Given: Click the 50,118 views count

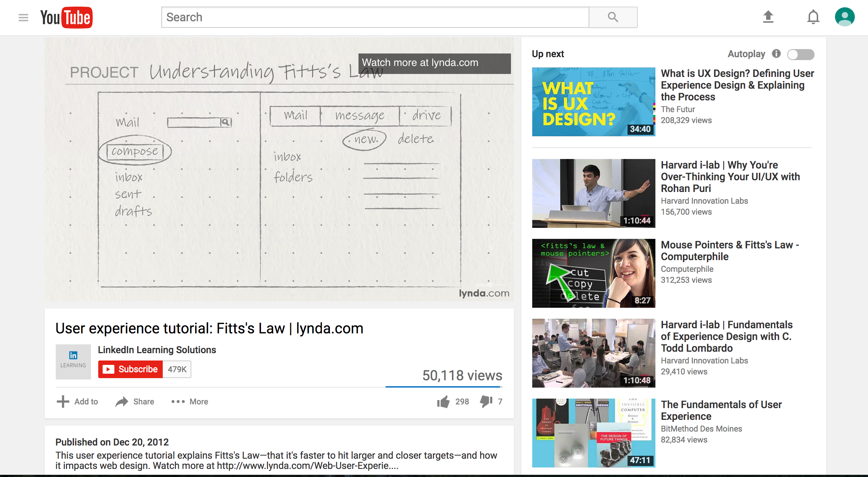Looking at the screenshot, I should [462, 376].
